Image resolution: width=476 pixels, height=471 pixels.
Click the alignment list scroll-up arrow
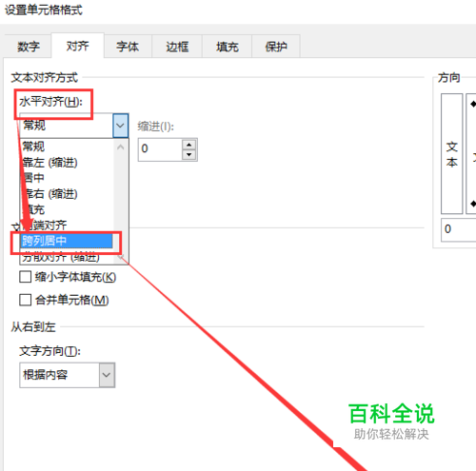(121, 147)
